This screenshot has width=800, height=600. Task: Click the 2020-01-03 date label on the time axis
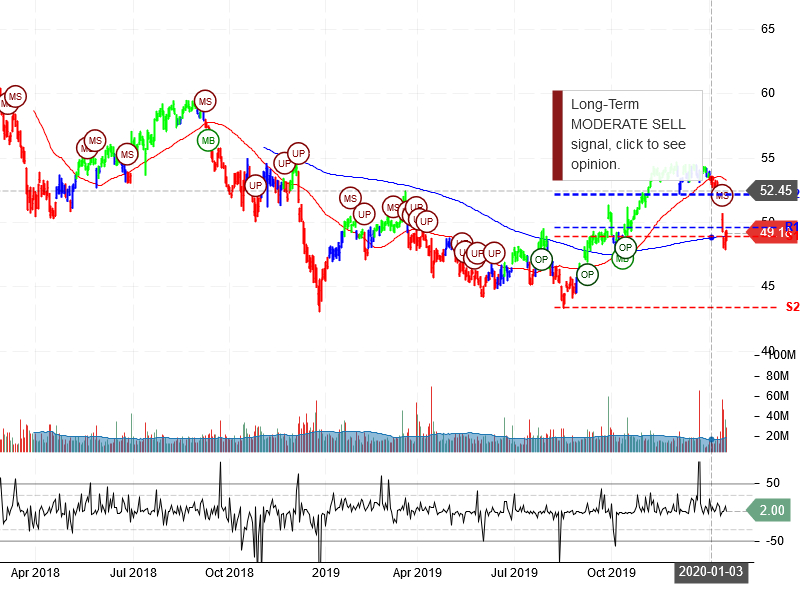coord(711,573)
